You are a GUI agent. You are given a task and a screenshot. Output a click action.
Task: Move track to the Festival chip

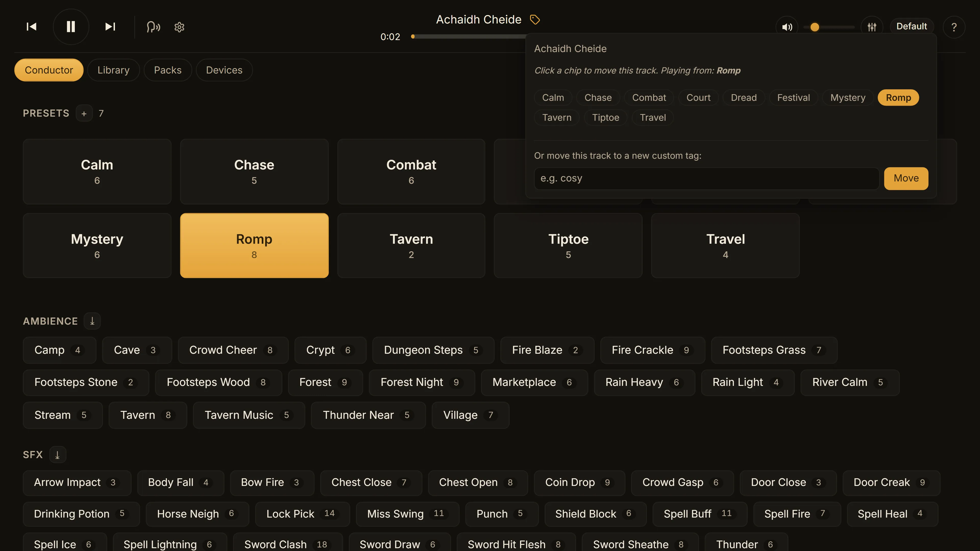pos(793,98)
